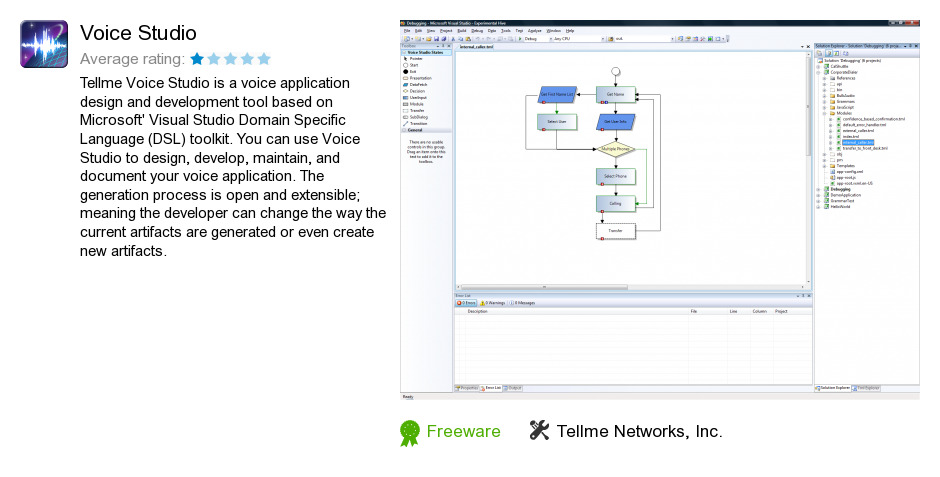Screen dimensions: 940x477
Task: Select the Start state tool in Toolbox
Action: (412, 65)
